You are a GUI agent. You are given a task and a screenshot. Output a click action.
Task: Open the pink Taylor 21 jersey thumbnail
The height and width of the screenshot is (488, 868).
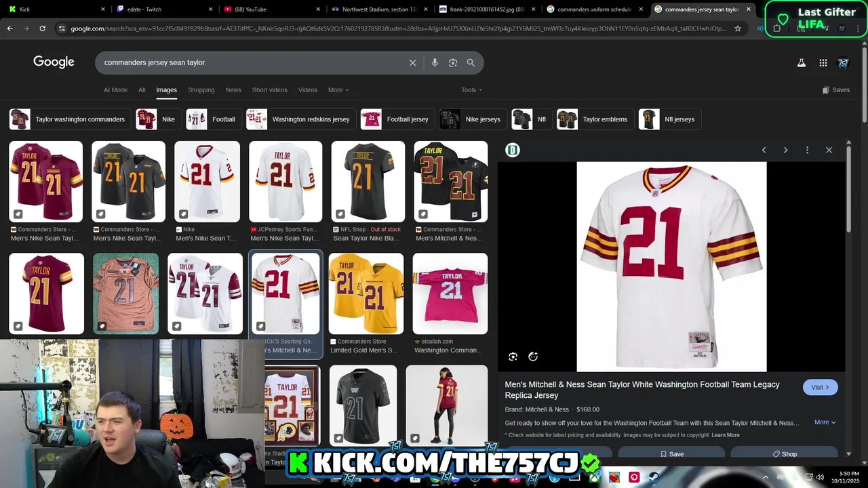(x=450, y=293)
